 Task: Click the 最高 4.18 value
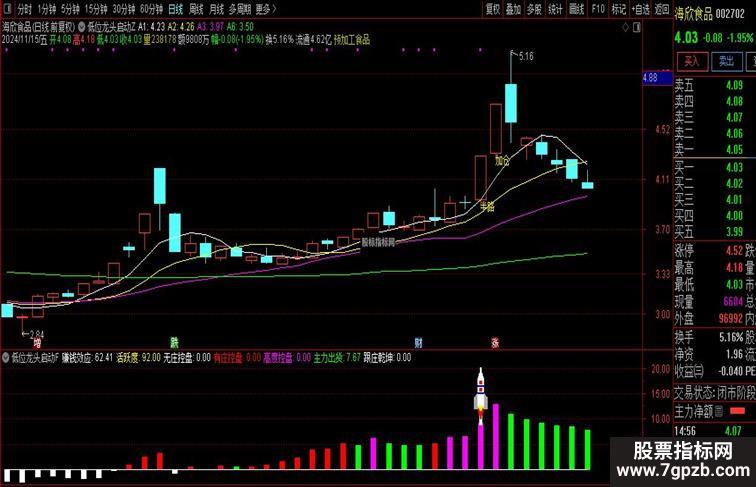tap(735, 268)
